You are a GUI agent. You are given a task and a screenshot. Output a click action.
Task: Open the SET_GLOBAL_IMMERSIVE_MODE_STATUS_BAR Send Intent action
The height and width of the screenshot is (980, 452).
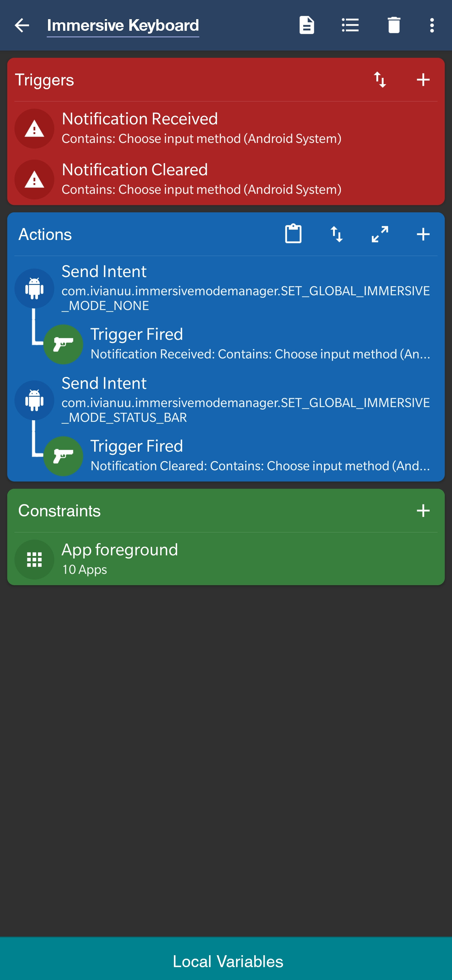245,400
